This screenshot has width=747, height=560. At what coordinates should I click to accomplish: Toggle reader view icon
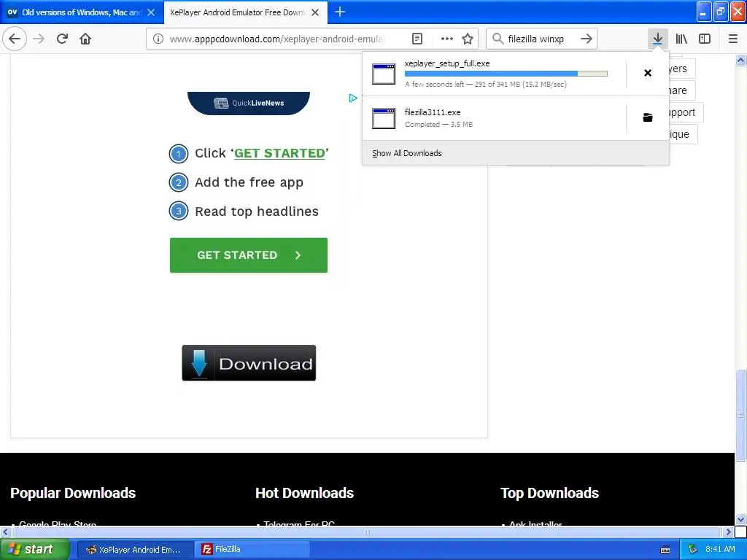(417, 39)
